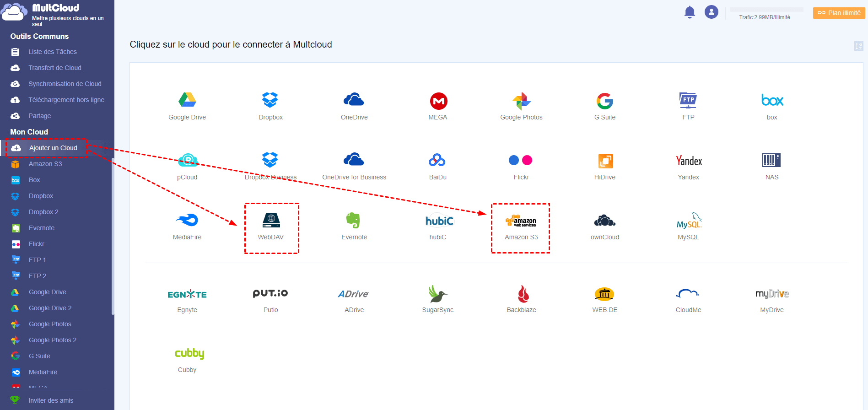Click the sidebar cloud list scrollbar
The image size is (868, 410).
point(113,236)
